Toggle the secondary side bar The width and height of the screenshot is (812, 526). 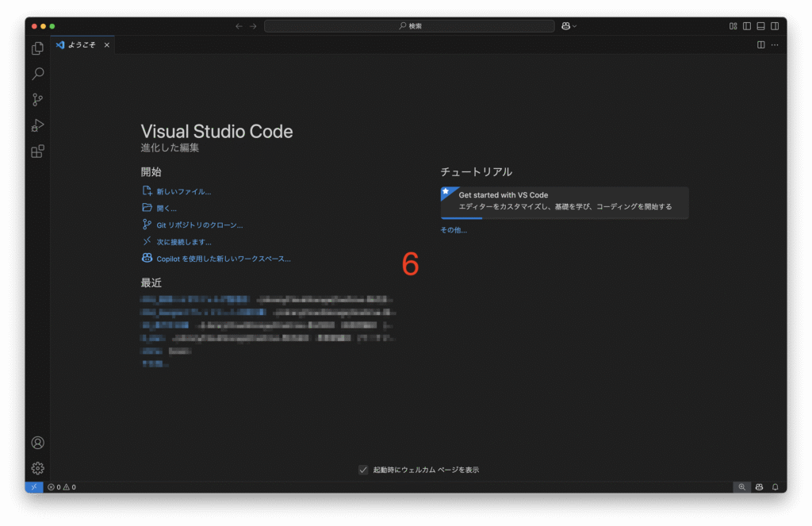775,26
